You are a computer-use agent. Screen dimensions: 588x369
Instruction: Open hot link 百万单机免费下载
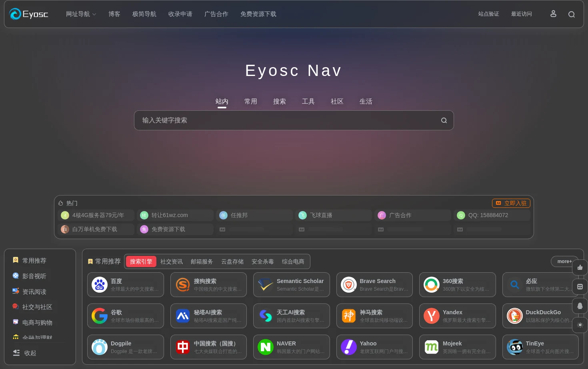[x=96, y=229]
